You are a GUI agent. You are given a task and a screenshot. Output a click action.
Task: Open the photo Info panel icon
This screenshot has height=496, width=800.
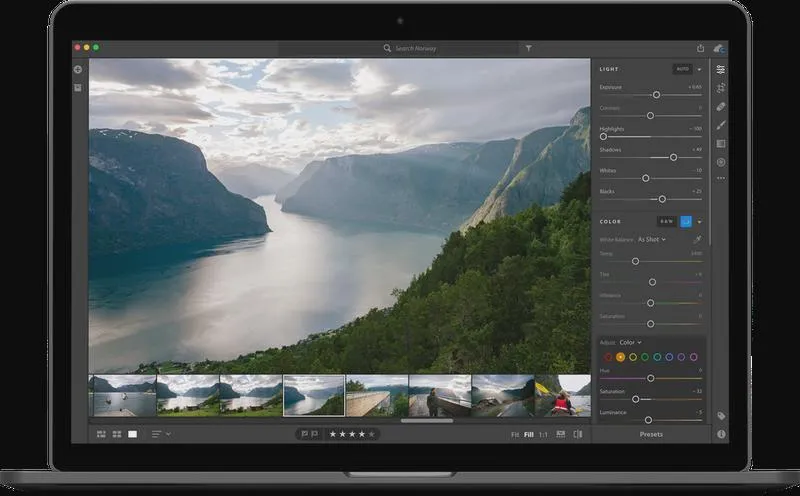(721, 434)
